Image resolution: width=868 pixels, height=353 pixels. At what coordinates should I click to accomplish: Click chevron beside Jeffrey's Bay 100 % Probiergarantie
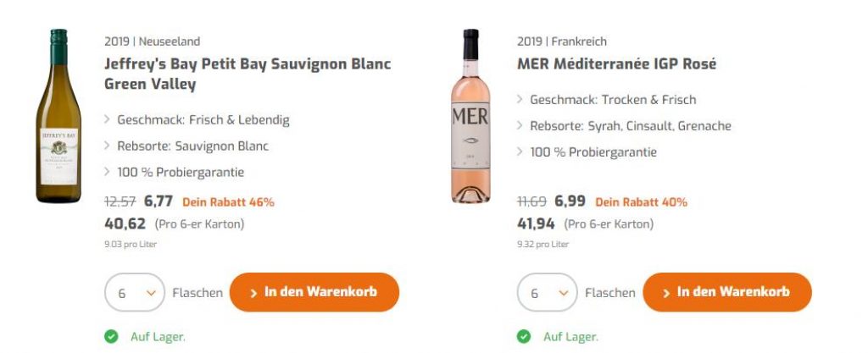(108, 172)
